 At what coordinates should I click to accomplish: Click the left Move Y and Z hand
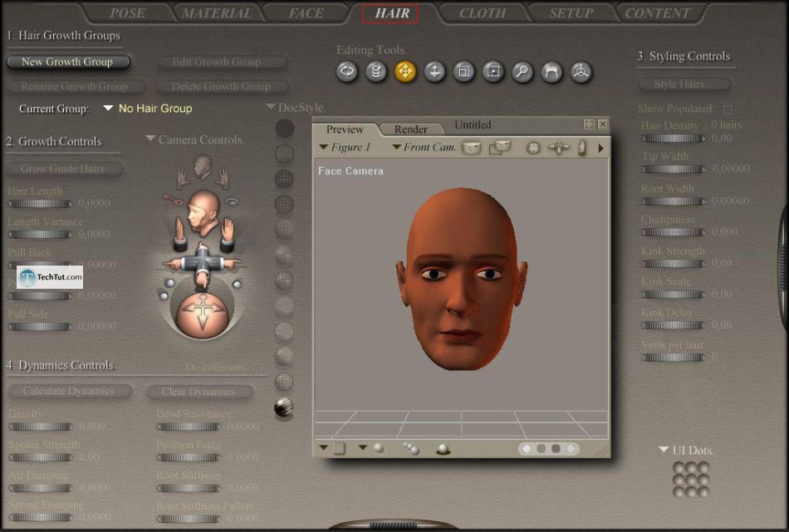[179, 234]
